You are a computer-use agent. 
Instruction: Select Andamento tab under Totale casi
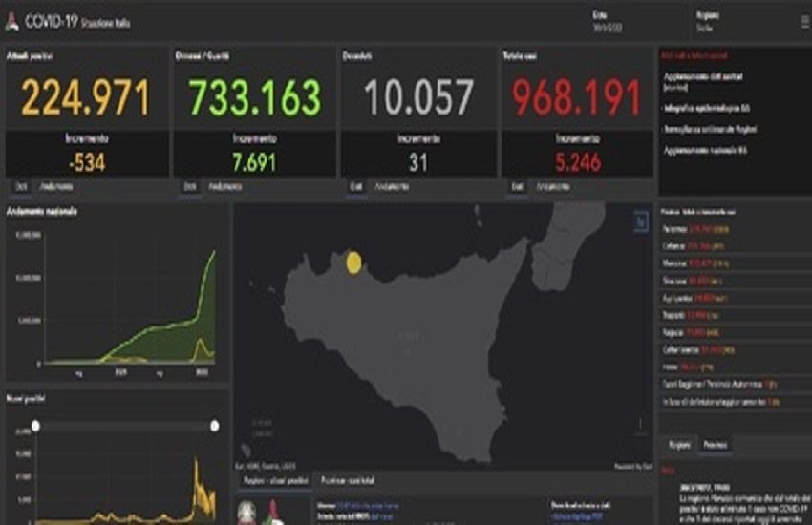click(x=554, y=186)
